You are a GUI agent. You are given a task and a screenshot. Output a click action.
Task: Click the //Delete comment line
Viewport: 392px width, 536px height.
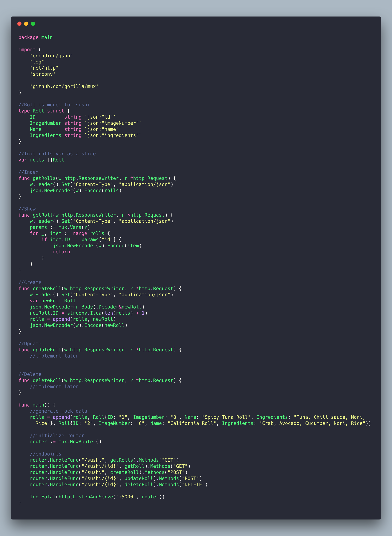tap(30, 374)
